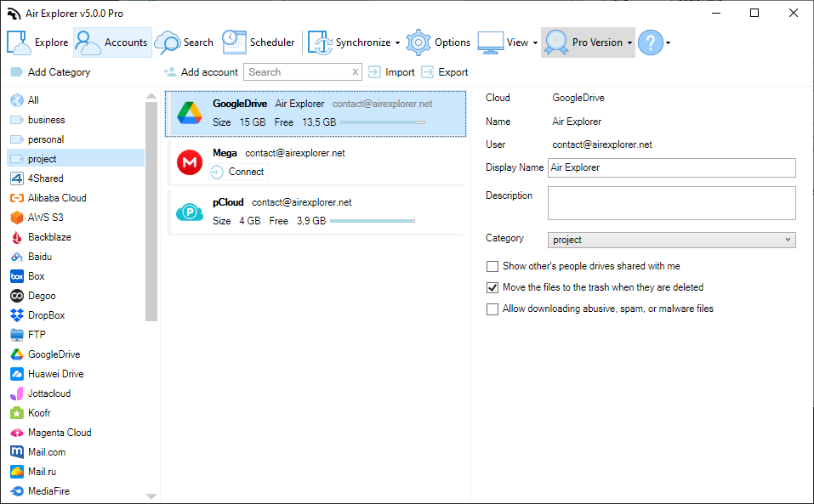This screenshot has height=504, width=814.
Task: Select Baidu in the list
Action: tap(76, 257)
